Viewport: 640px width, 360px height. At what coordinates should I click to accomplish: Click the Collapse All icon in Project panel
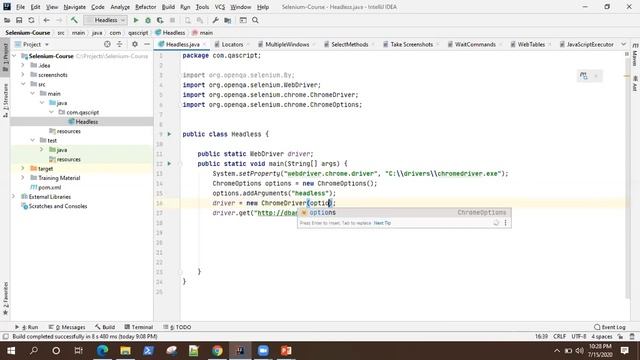pyautogui.click(x=119, y=44)
